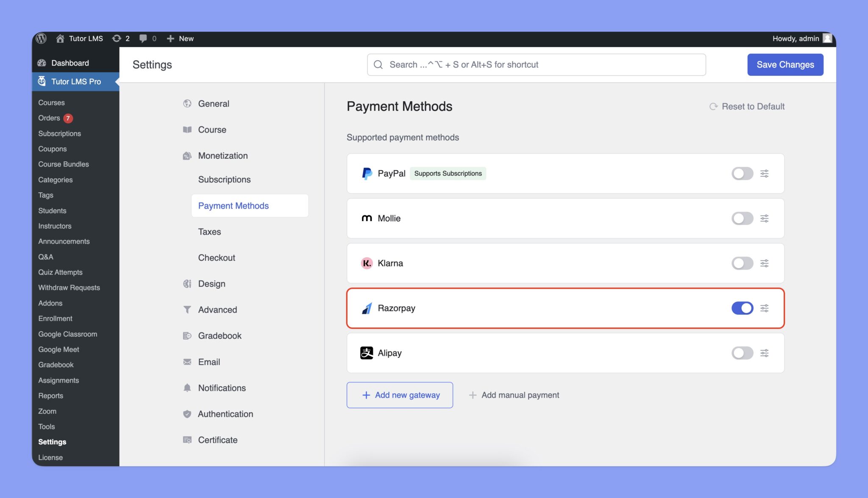Open the Tutor LMS Pro owl icon
868x498 pixels.
pyautogui.click(x=42, y=81)
